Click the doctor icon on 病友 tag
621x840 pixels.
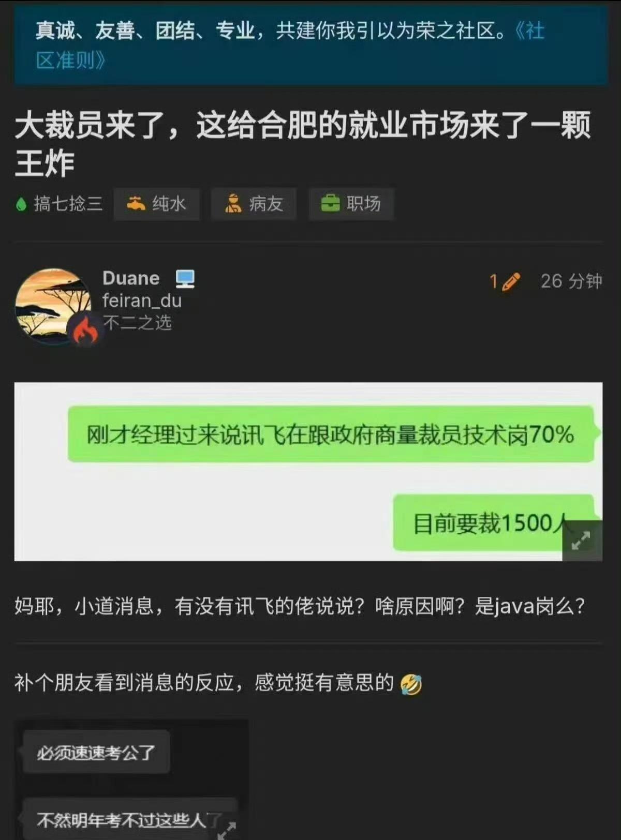click(x=233, y=204)
